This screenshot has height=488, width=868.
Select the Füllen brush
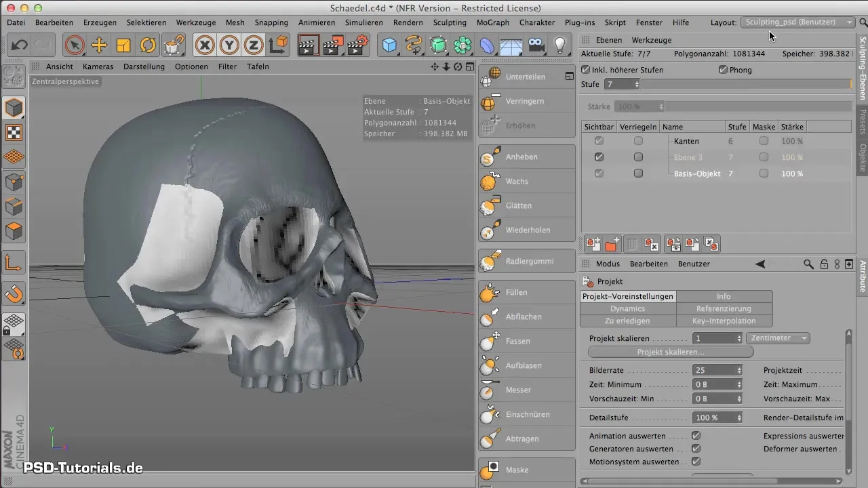[x=527, y=292]
